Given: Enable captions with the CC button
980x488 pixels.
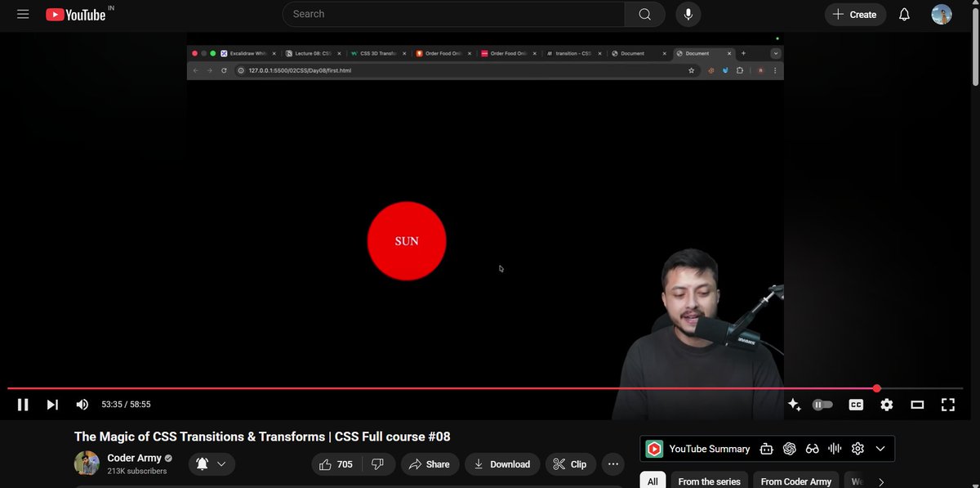Looking at the screenshot, I should click(856, 404).
